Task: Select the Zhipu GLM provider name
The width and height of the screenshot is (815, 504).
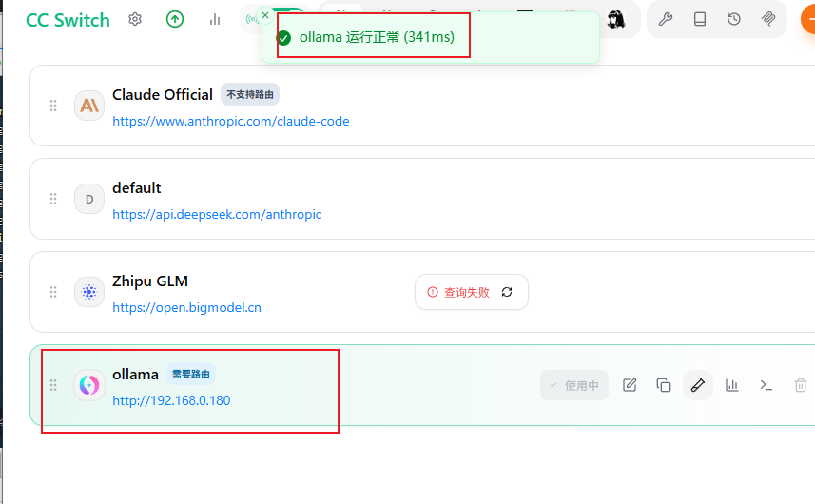Action: coord(150,281)
